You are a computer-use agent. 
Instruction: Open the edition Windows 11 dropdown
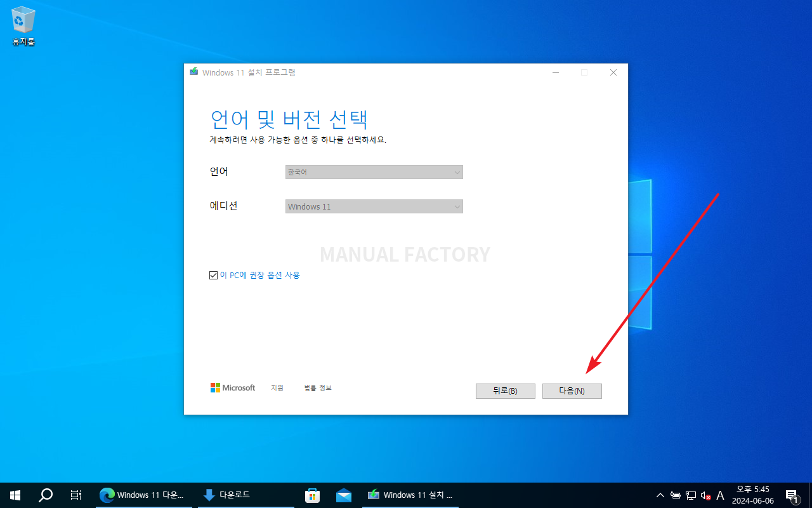click(374, 206)
